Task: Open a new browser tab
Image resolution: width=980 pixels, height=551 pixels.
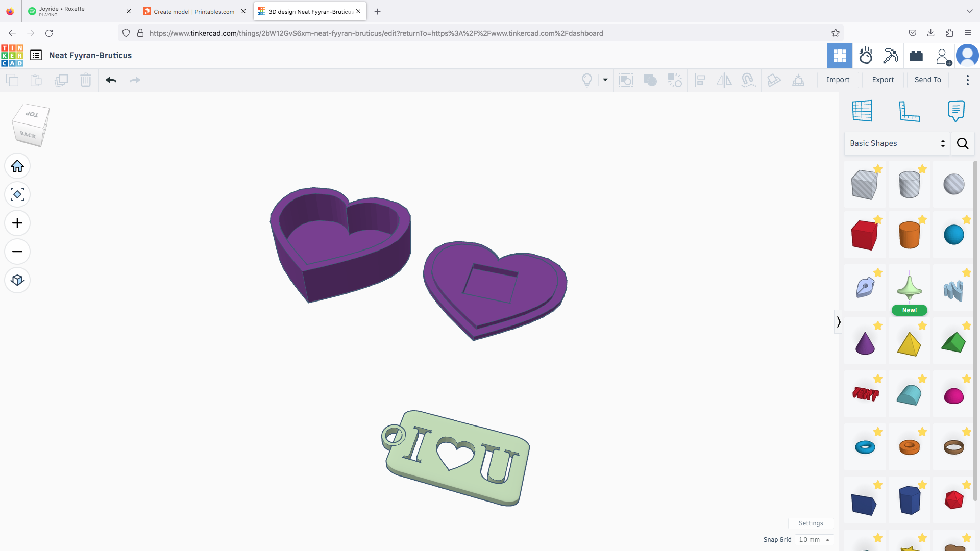Action: tap(378, 11)
